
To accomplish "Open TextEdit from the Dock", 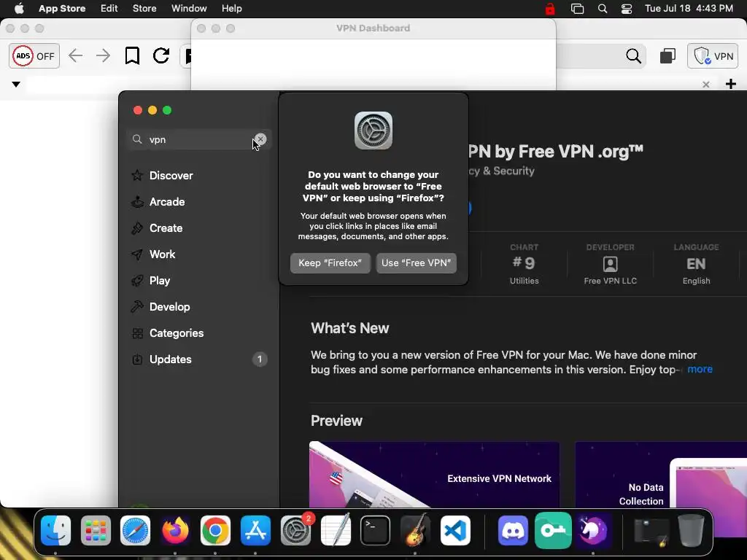I will (336, 530).
